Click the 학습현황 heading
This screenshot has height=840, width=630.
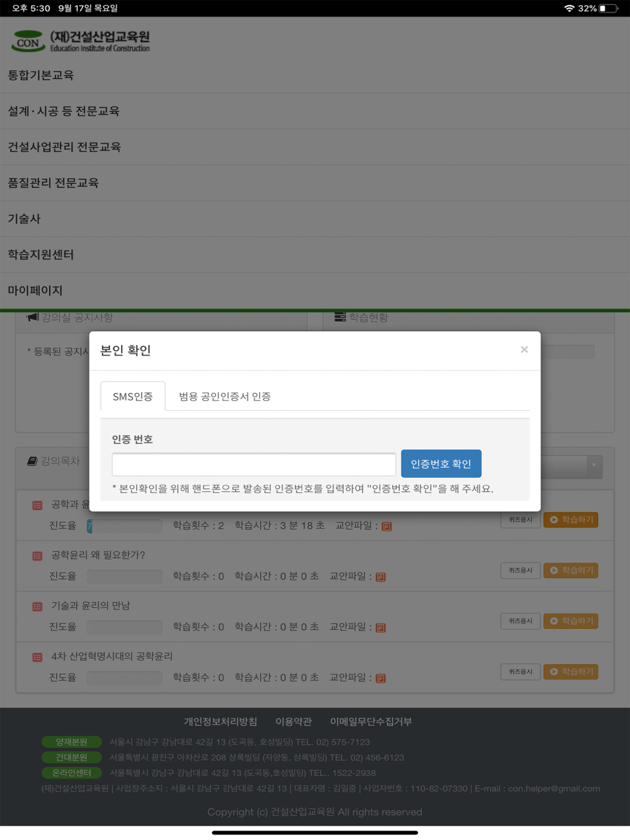point(369,317)
